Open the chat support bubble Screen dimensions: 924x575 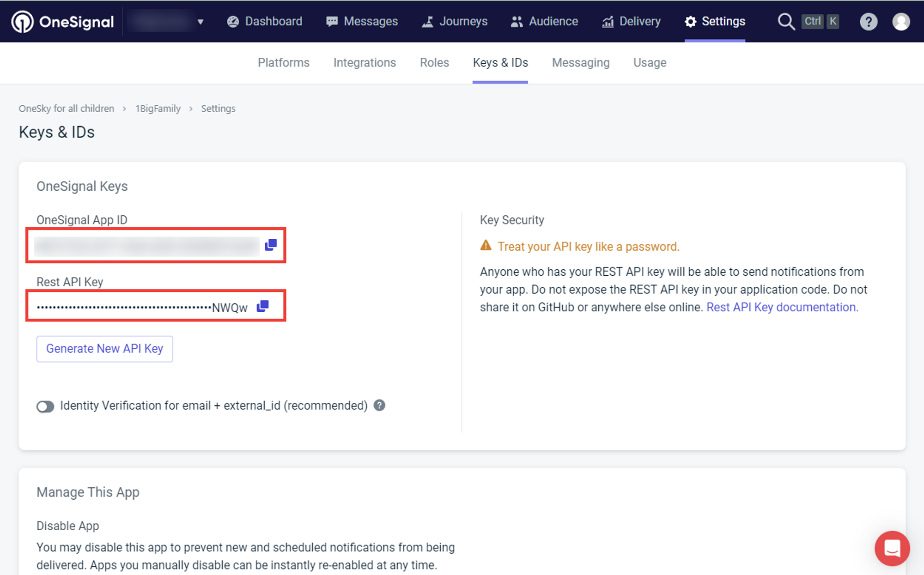click(x=892, y=548)
